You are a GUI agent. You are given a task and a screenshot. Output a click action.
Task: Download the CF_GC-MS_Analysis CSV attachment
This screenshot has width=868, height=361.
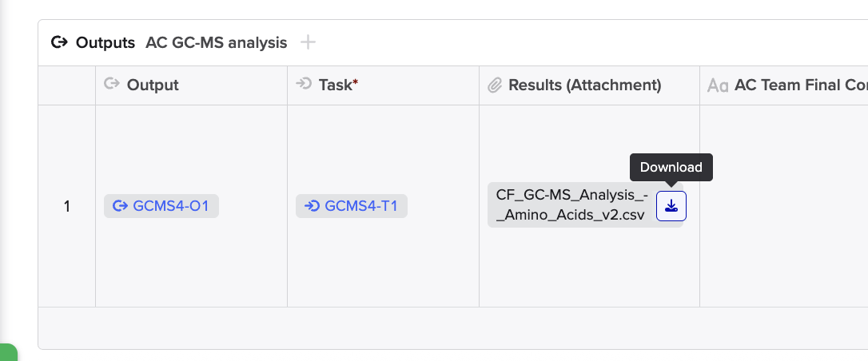click(x=671, y=206)
